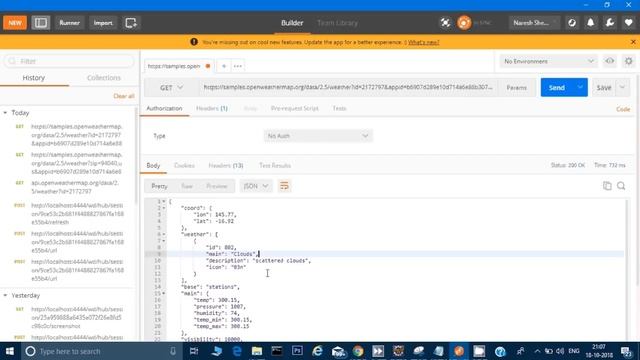The height and width of the screenshot is (360, 640).
Task: Switch response view to Preview
Action: pyautogui.click(x=217, y=186)
